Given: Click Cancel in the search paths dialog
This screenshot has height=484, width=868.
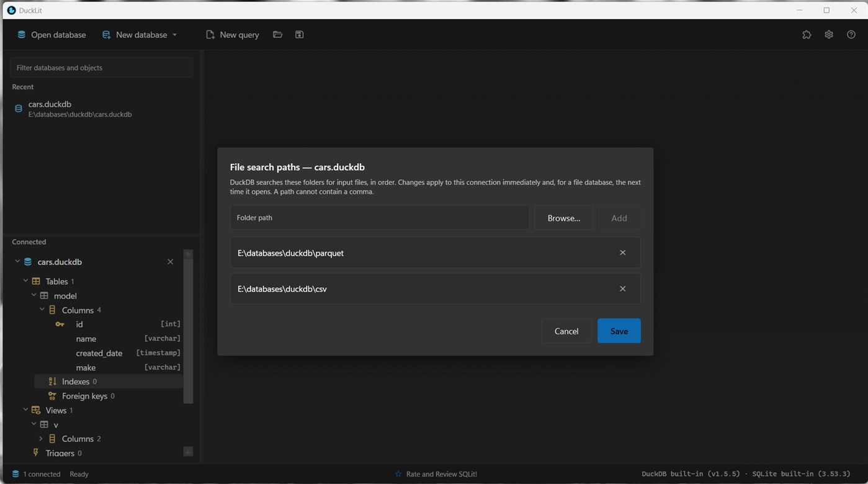Looking at the screenshot, I should point(566,331).
